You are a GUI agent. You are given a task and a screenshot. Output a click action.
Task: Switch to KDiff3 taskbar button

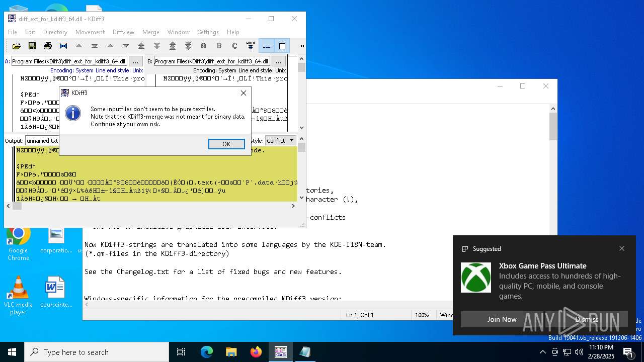tap(280, 352)
